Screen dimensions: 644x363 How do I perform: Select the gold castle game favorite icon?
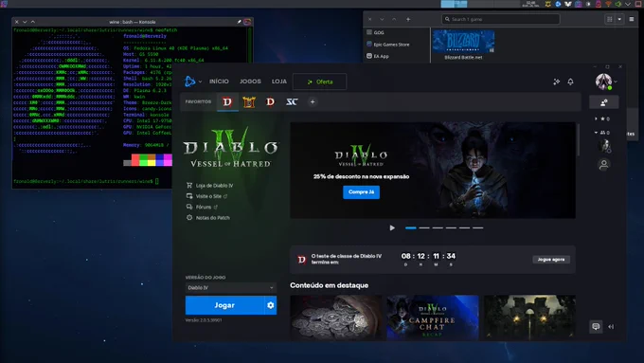249,102
